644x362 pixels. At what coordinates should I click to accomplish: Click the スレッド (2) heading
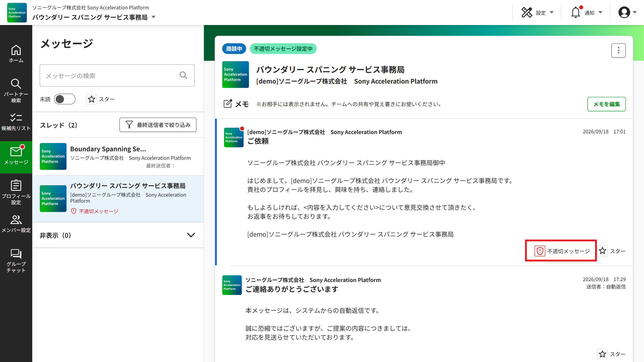[59, 125]
